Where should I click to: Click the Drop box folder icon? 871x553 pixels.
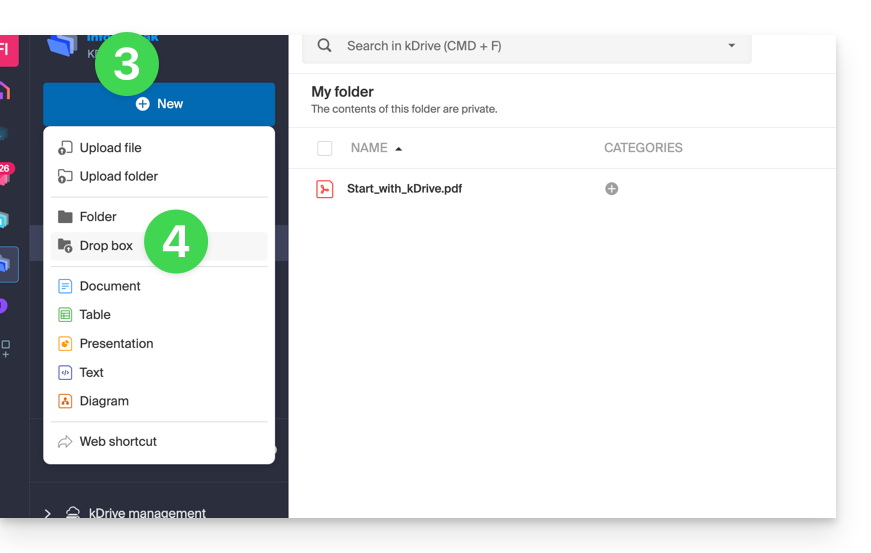point(65,245)
